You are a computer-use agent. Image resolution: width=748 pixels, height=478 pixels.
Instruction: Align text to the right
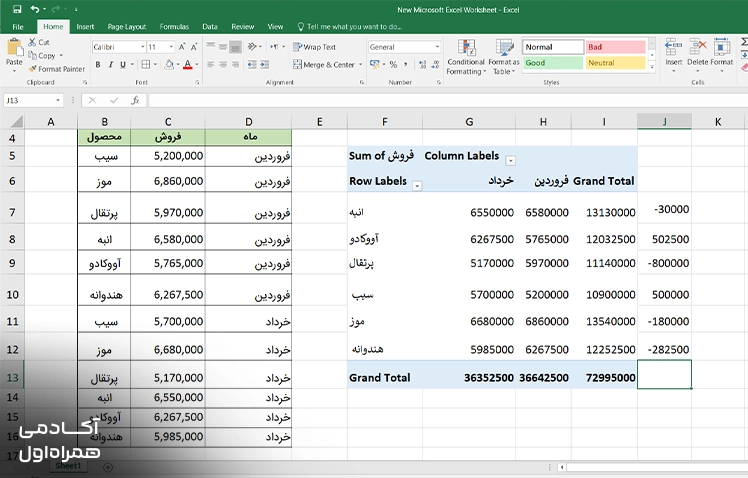235,64
